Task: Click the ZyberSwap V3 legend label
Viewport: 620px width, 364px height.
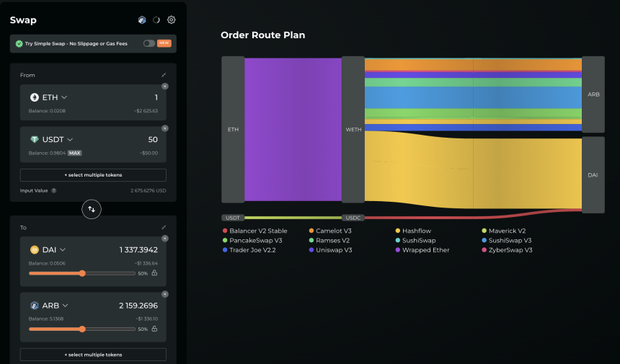Action: click(510, 250)
